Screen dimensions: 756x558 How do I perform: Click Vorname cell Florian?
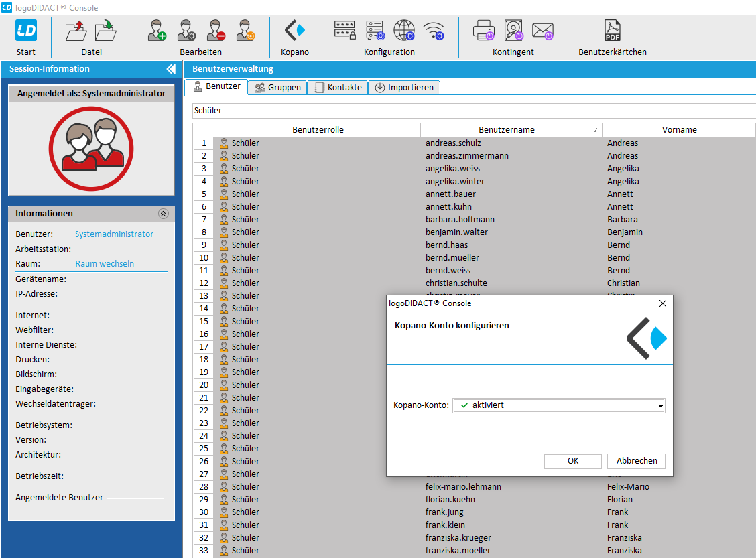click(x=619, y=499)
